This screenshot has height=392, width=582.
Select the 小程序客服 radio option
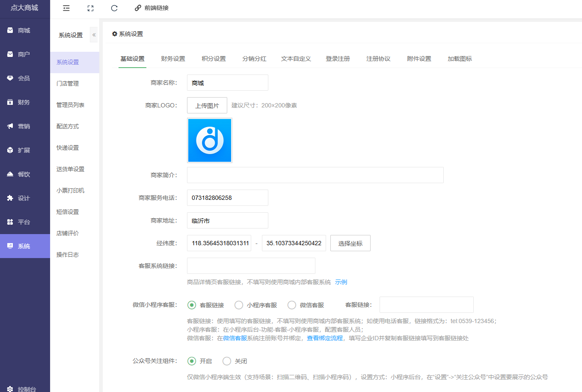(x=239, y=305)
